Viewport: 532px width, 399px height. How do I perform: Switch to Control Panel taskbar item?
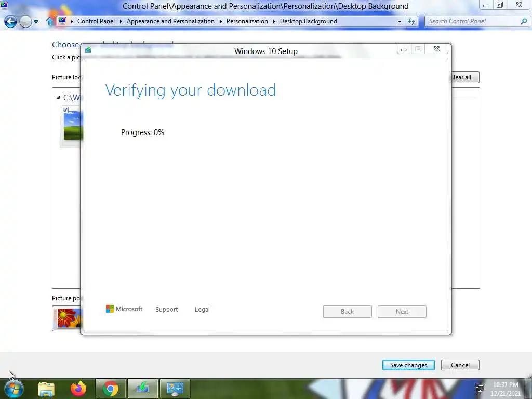tap(175, 389)
